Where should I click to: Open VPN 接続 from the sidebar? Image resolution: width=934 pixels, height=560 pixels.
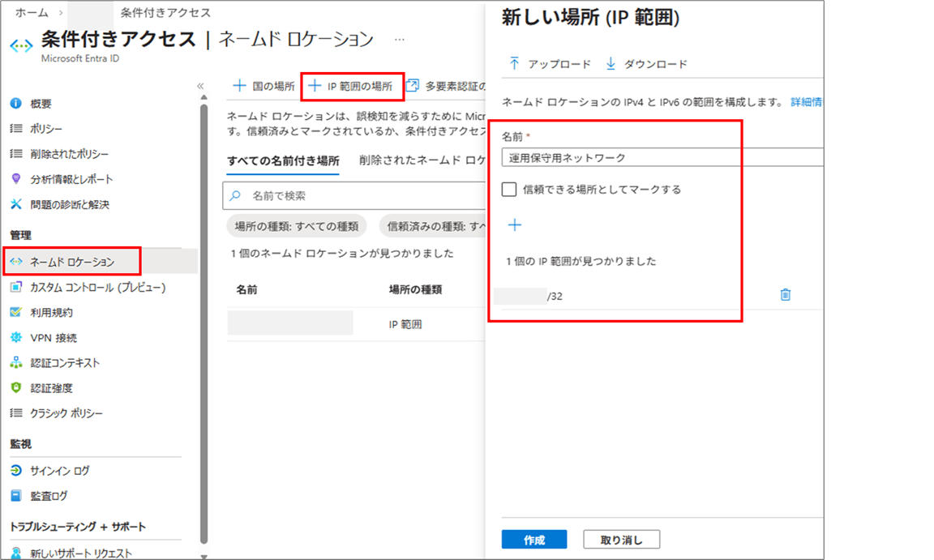click(54, 337)
